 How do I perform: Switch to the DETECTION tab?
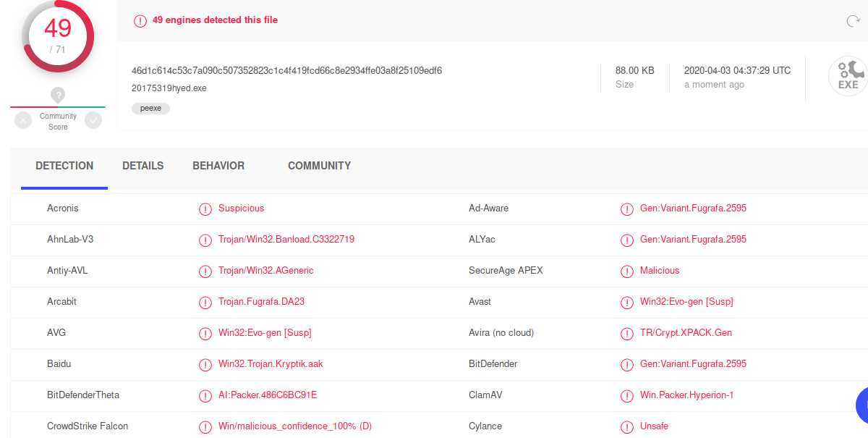[x=64, y=166]
